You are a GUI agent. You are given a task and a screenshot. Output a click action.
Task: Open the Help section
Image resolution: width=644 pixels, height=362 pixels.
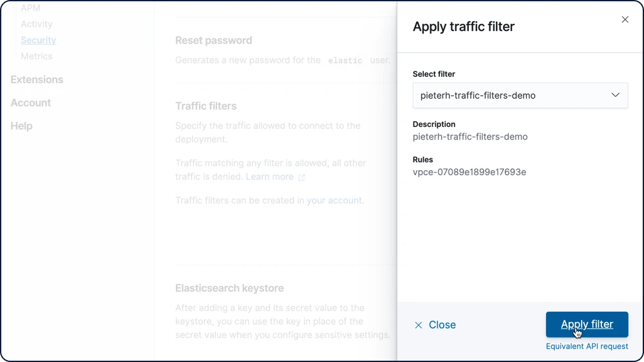click(21, 126)
